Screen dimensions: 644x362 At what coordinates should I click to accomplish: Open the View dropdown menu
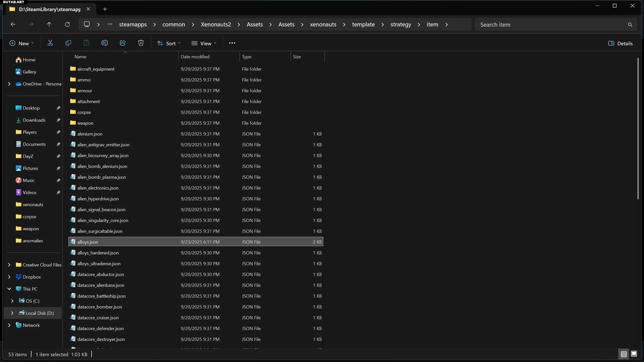coord(204,43)
